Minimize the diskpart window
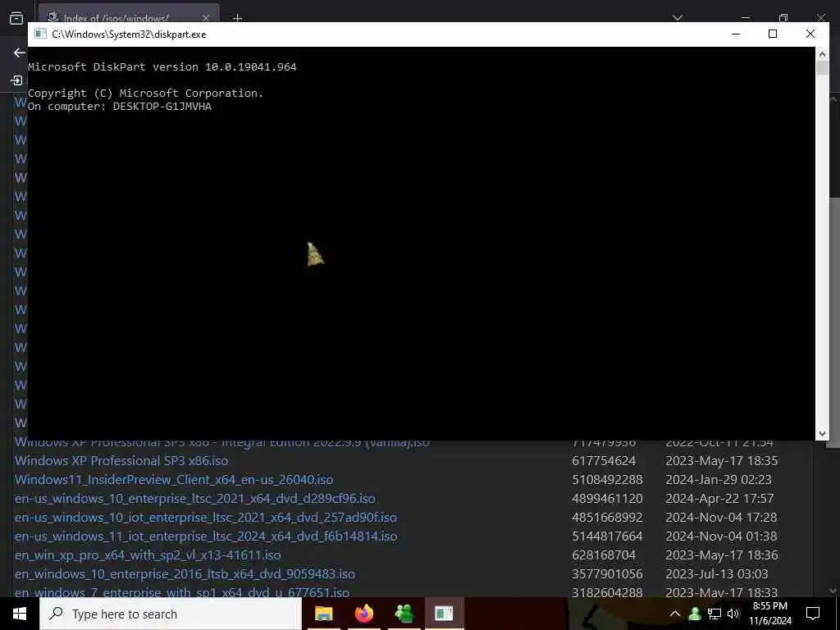 pos(736,34)
